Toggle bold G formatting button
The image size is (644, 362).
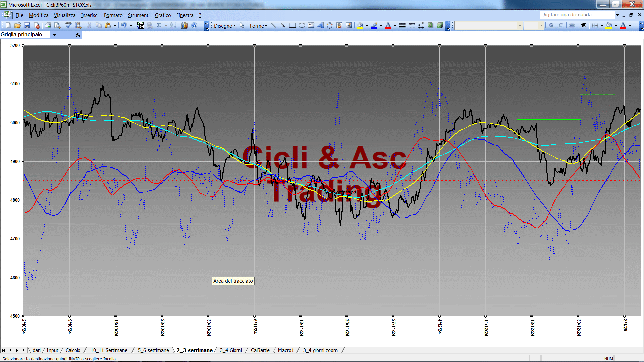[x=551, y=25]
